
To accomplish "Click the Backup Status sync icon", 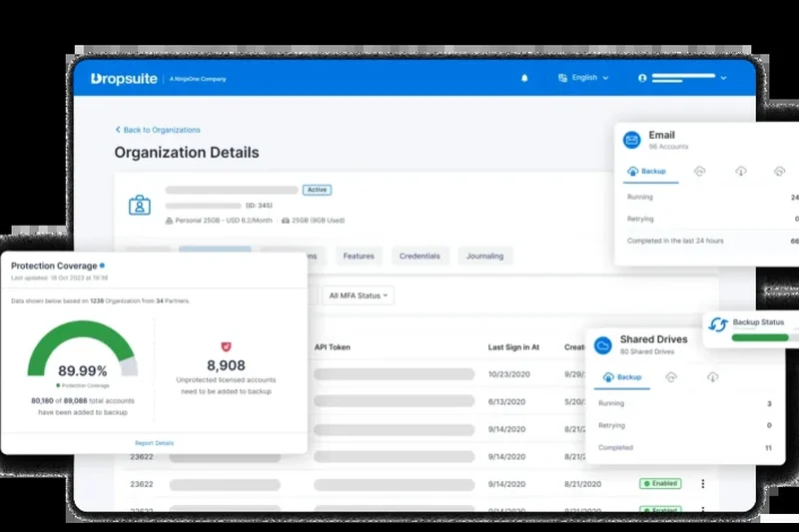I will coord(717,324).
